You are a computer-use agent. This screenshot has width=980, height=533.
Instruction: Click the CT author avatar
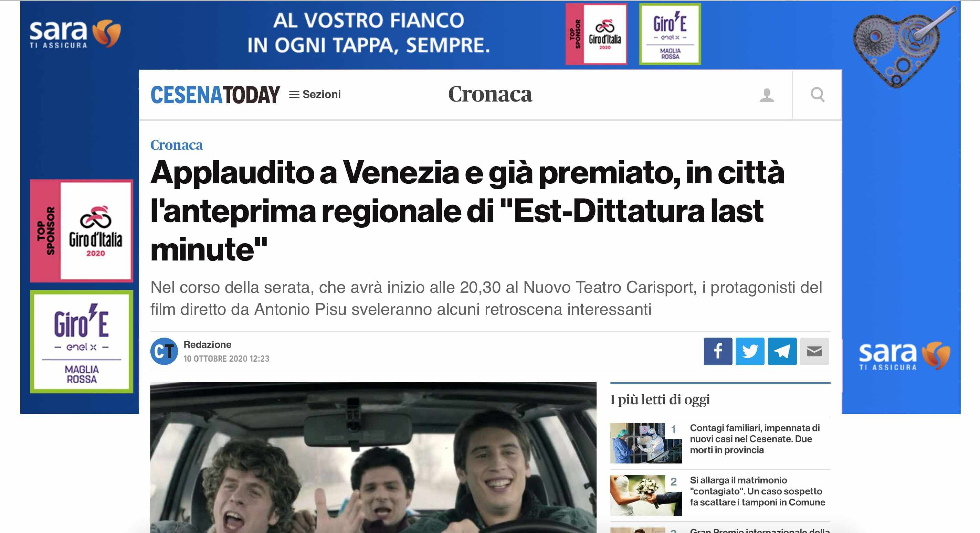164,351
